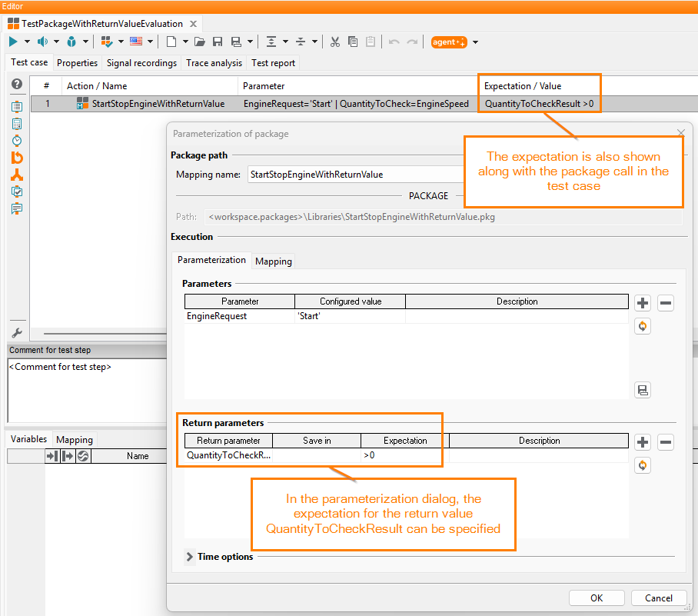Select the orange loop step icon in sidebar

pos(17,158)
